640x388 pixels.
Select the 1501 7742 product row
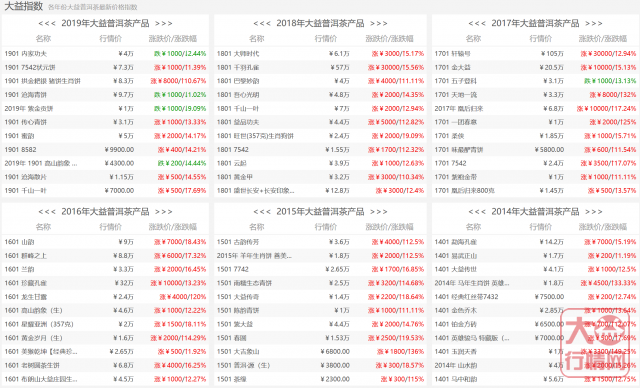[x=320, y=269]
